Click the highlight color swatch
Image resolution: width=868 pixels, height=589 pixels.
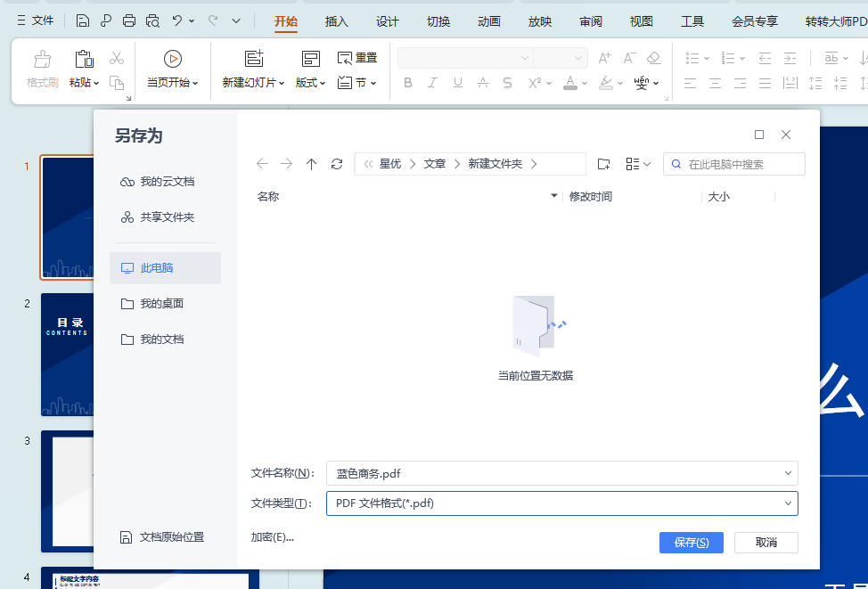(x=606, y=83)
